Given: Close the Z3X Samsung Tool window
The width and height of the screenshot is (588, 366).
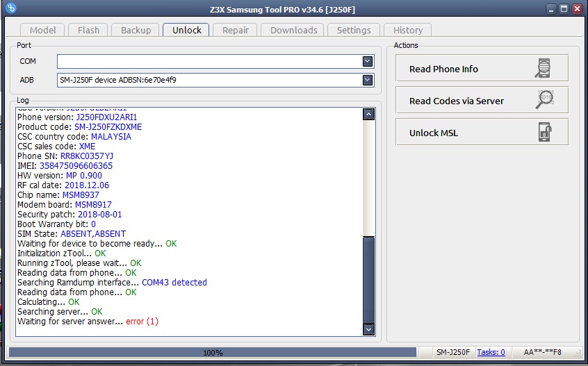Looking at the screenshot, I should click(x=577, y=9).
